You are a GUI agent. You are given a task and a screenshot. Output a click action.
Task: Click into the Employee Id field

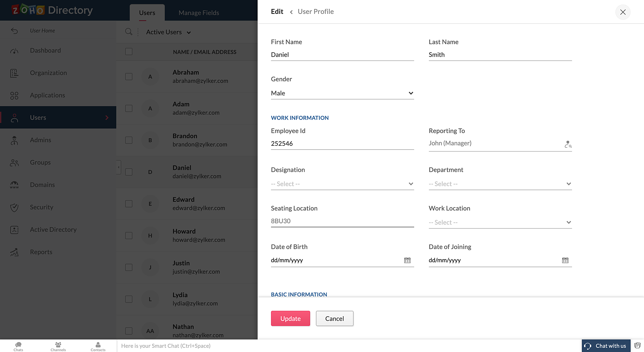click(342, 143)
